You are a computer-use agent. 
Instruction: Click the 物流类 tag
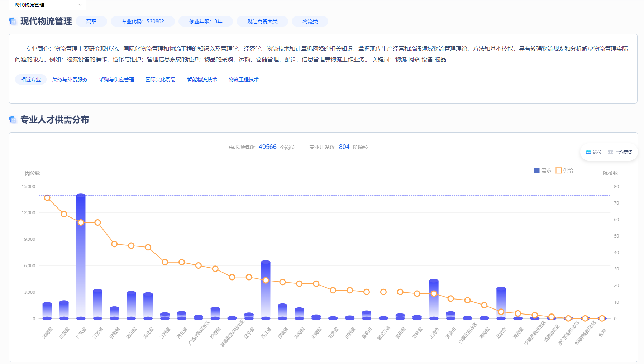coord(310,21)
